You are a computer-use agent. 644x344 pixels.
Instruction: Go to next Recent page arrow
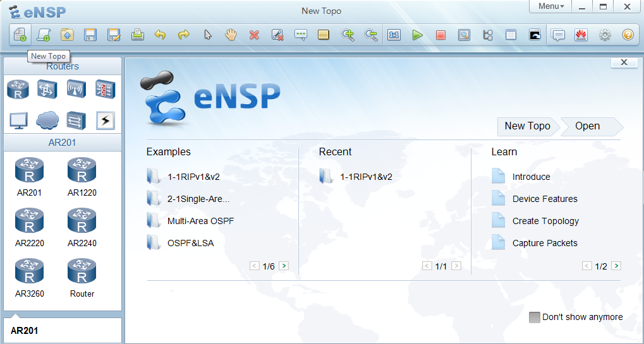(456, 266)
